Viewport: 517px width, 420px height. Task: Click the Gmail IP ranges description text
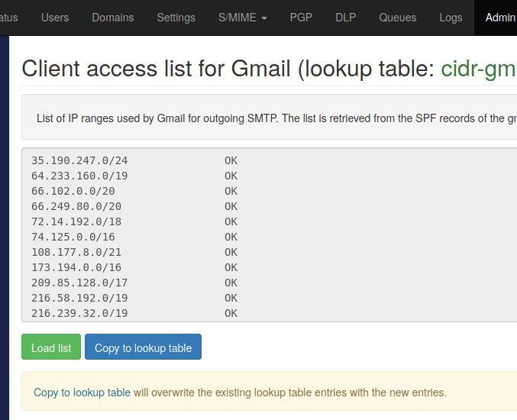click(276, 118)
